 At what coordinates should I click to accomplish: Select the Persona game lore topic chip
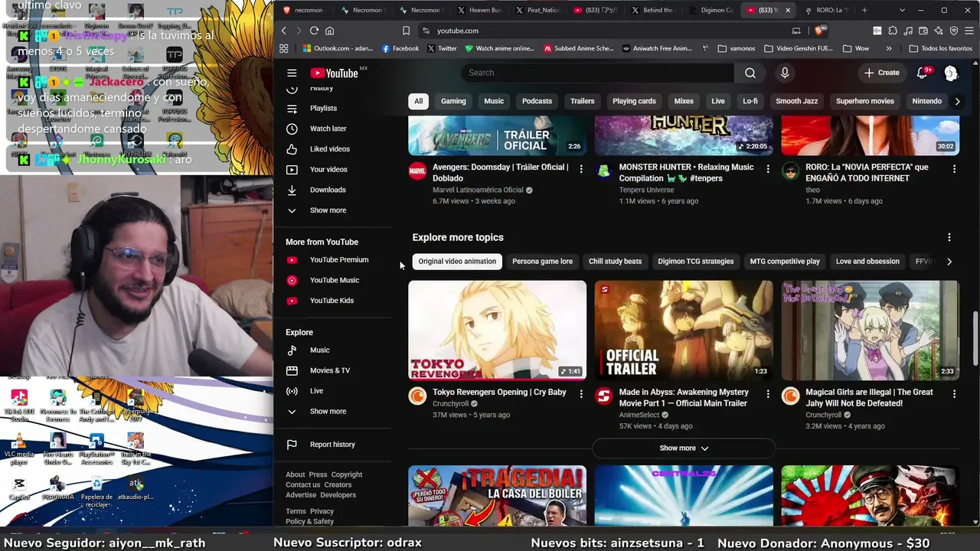pyautogui.click(x=542, y=262)
